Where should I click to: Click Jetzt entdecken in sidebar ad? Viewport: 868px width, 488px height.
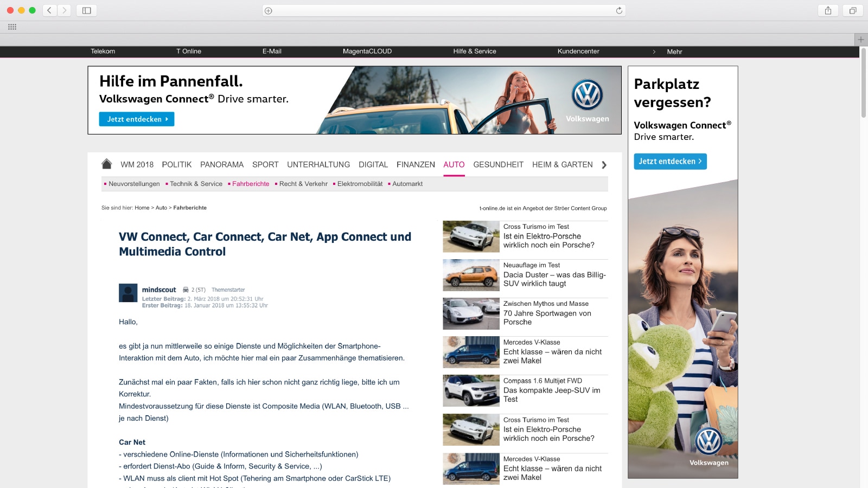tap(670, 162)
